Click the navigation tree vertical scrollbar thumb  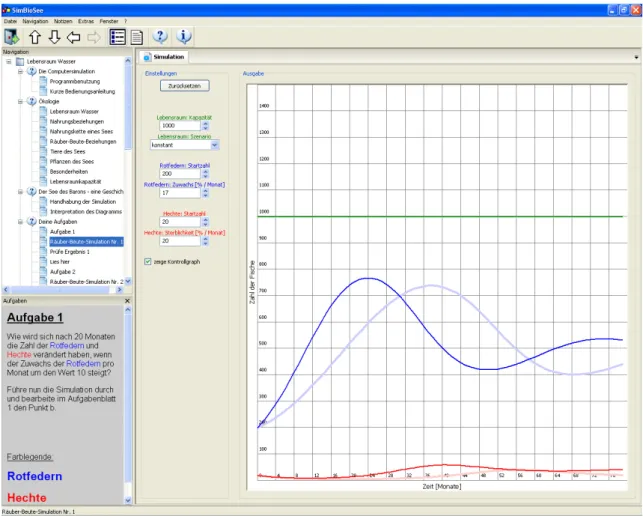point(128,107)
